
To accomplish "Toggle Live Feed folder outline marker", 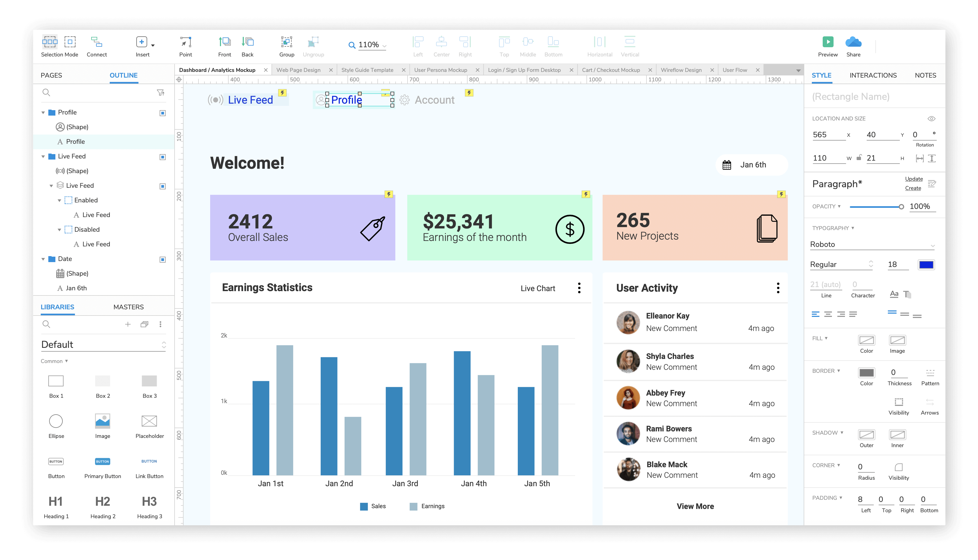I will [162, 157].
